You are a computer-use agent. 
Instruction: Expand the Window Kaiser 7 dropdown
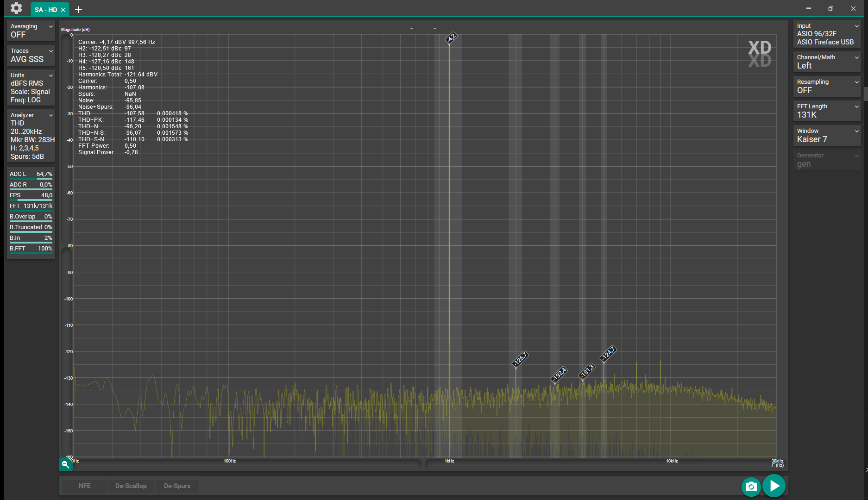point(827,135)
